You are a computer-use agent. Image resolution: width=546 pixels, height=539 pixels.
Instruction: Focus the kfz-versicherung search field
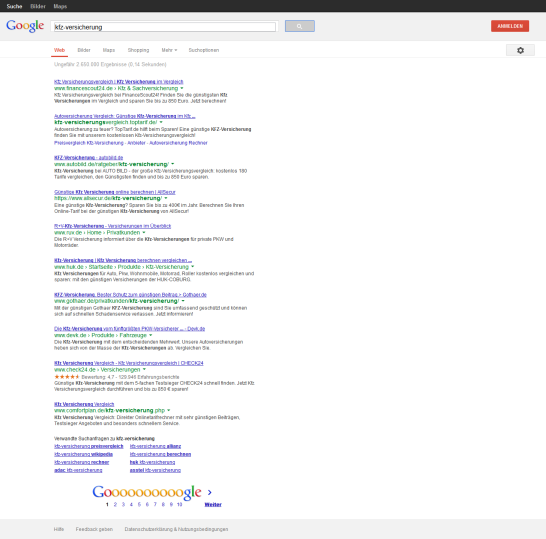164,27
